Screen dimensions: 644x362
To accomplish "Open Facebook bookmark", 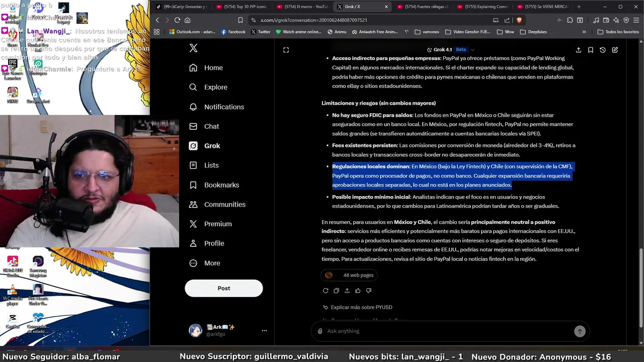I will pos(233,32).
